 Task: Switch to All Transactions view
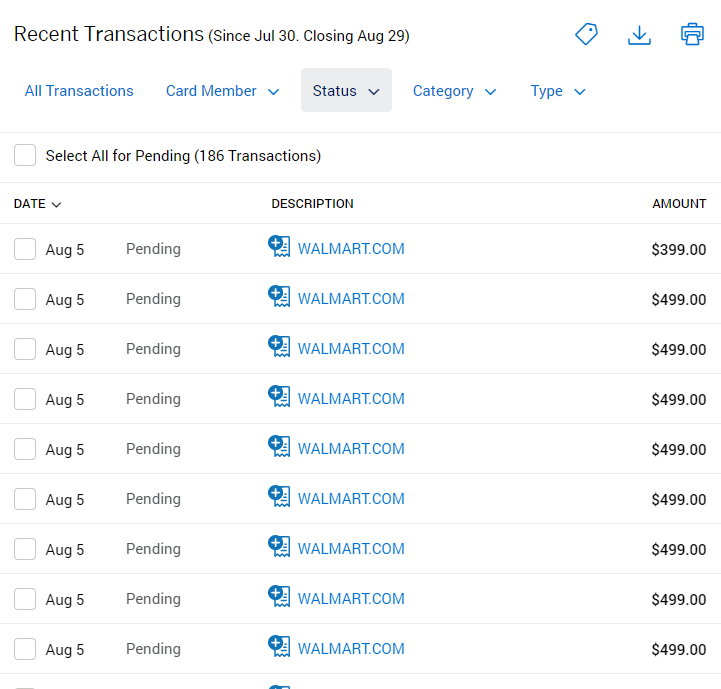coord(79,91)
